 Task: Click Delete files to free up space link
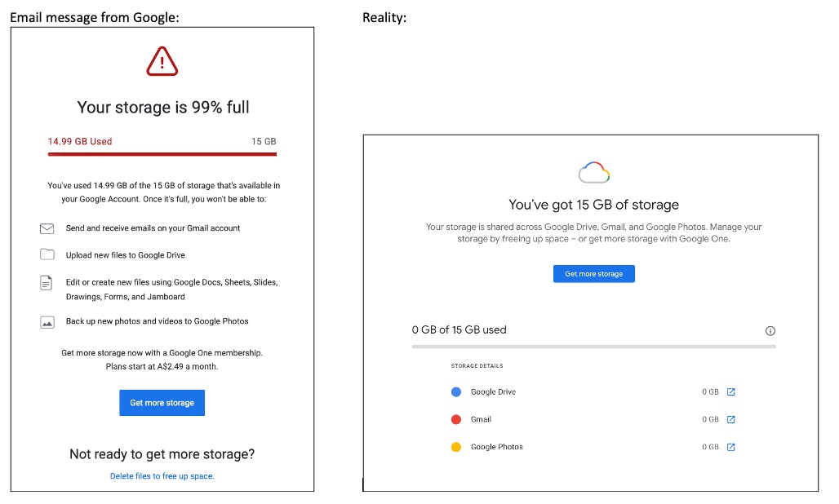[162, 476]
